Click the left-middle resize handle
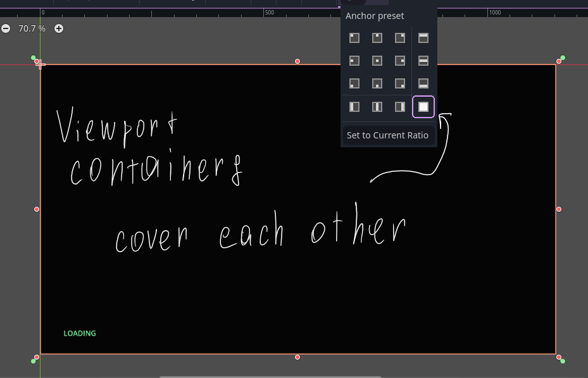588x378 pixels. tap(37, 209)
